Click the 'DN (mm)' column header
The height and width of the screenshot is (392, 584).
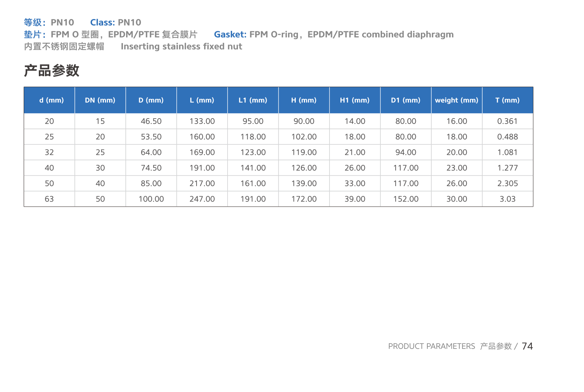[x=100, y=100]
